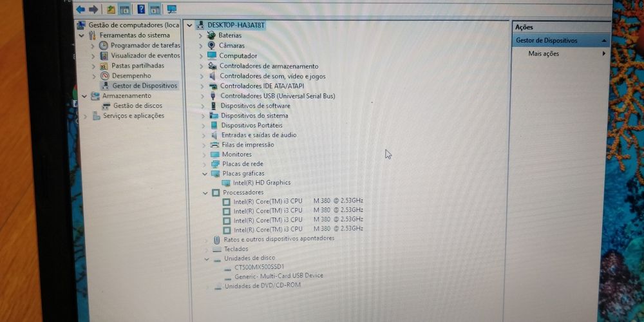Image resolution: width=644 pixels, height=322 pixels.
Task: Click the Gestão de discos disk icon
Action: click(106, 106)
